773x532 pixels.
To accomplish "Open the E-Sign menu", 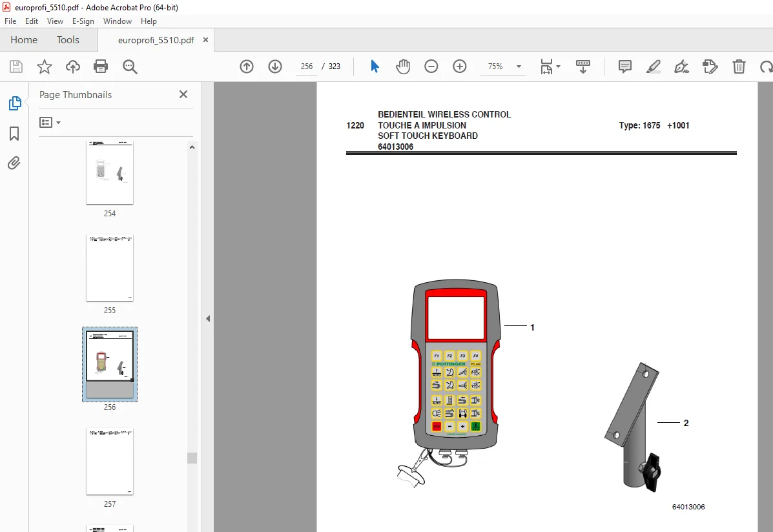I will tap(83, 21).
